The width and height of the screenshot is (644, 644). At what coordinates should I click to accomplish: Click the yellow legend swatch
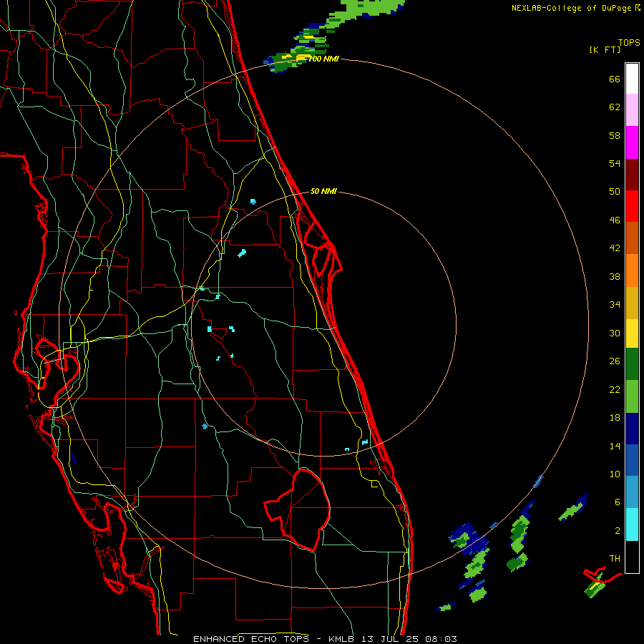(632, 333)
